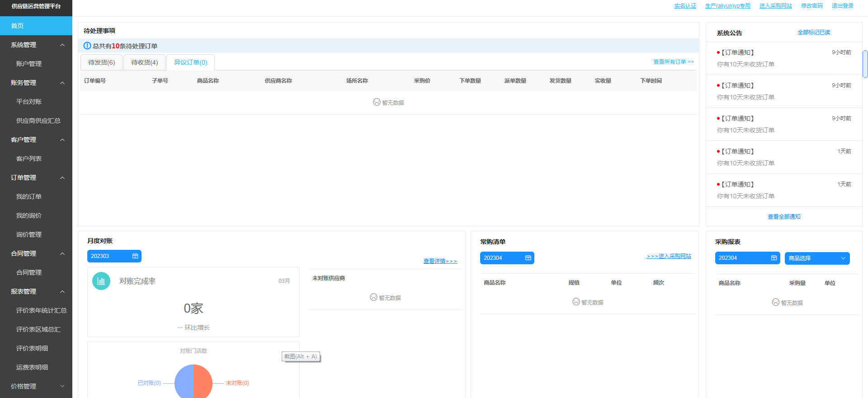The height and width of the screenshot is (398, 868).
Task: Click top-bar 进入采购网站 link
Action: pos(775,6)
